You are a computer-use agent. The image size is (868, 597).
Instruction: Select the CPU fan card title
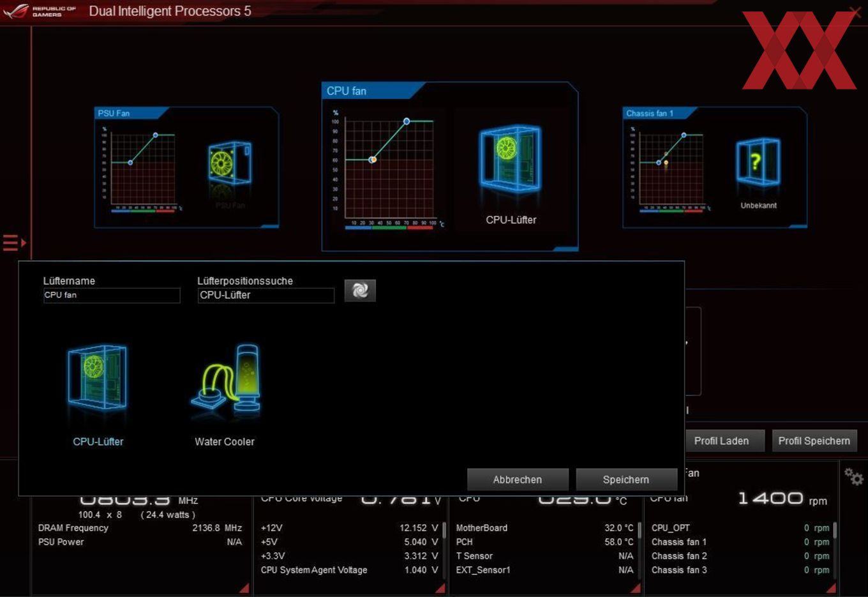pyautogui.click(x=347, y=91)
